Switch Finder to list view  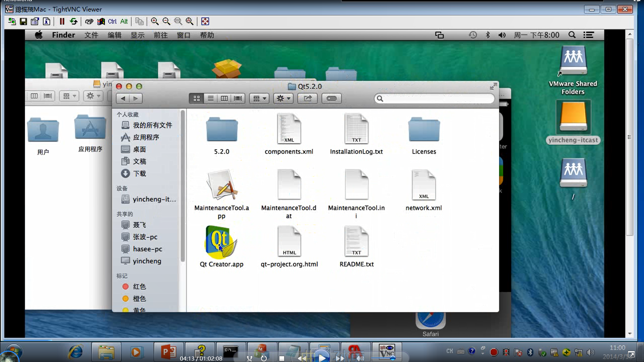coord(210,98)
